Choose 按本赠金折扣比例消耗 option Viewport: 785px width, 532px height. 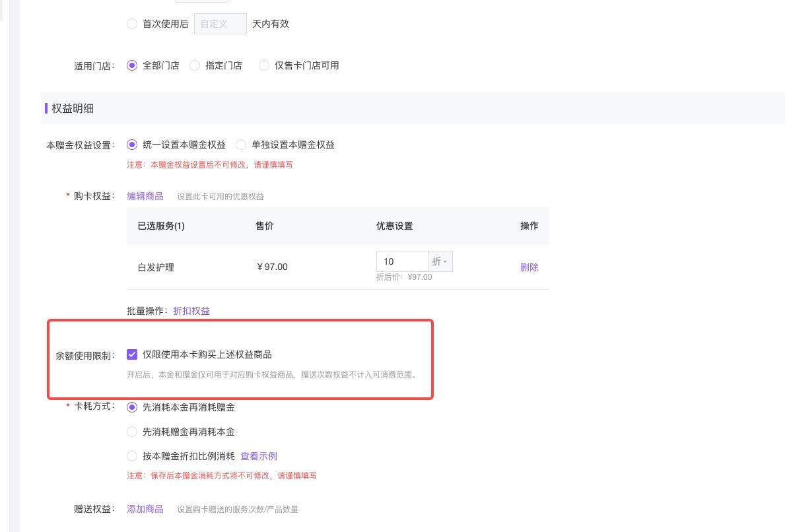point(132,456)
